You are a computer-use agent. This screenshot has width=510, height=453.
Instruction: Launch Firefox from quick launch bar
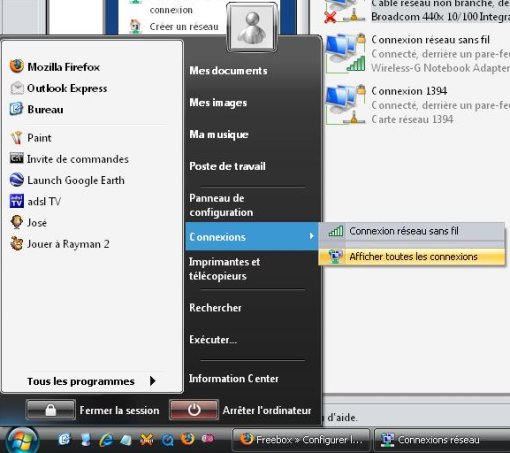coord(187,439)
